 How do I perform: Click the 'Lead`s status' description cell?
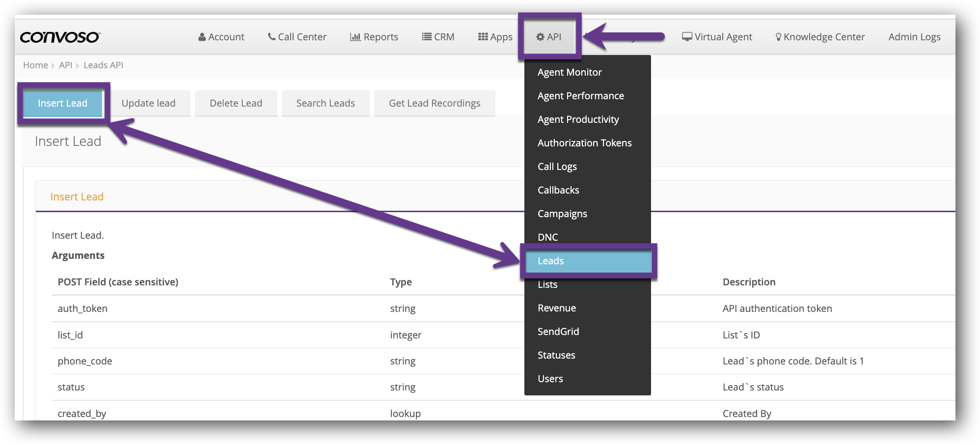pos(753,387)
